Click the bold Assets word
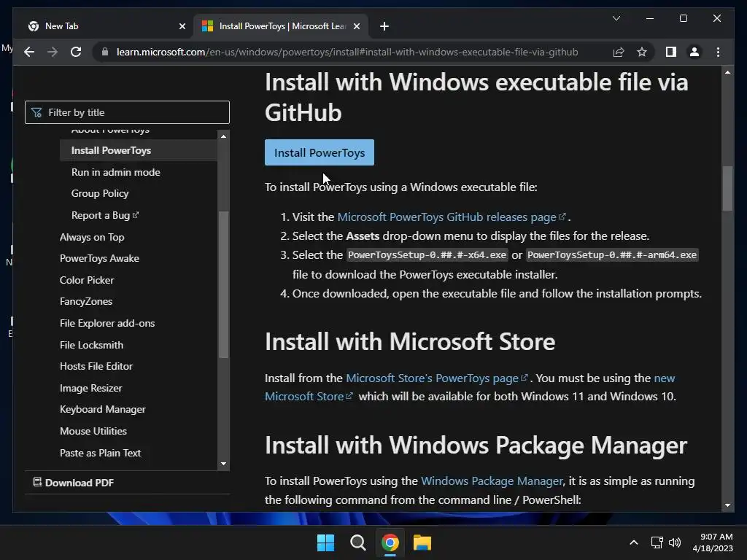 click(363, 236)
